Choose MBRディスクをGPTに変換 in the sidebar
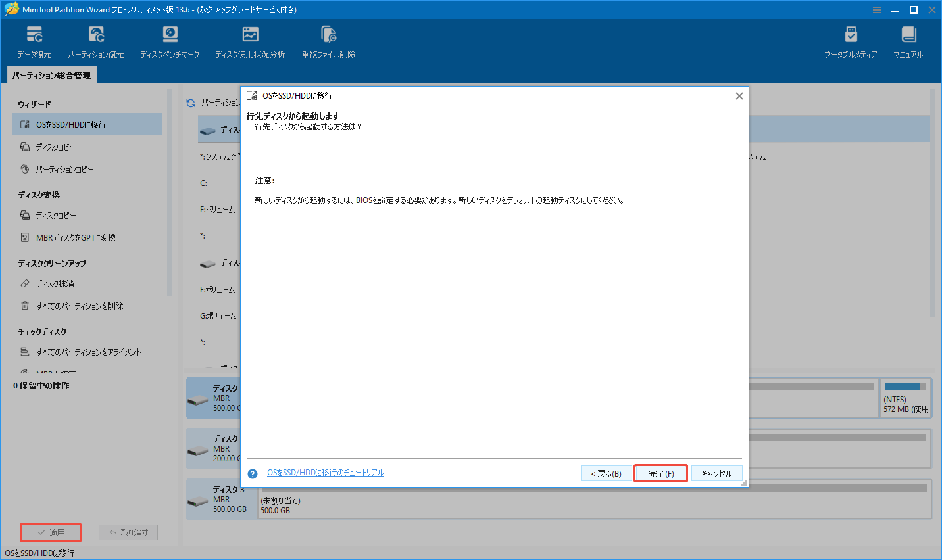This screenshot has width=942, height=560. pos(68,237)
